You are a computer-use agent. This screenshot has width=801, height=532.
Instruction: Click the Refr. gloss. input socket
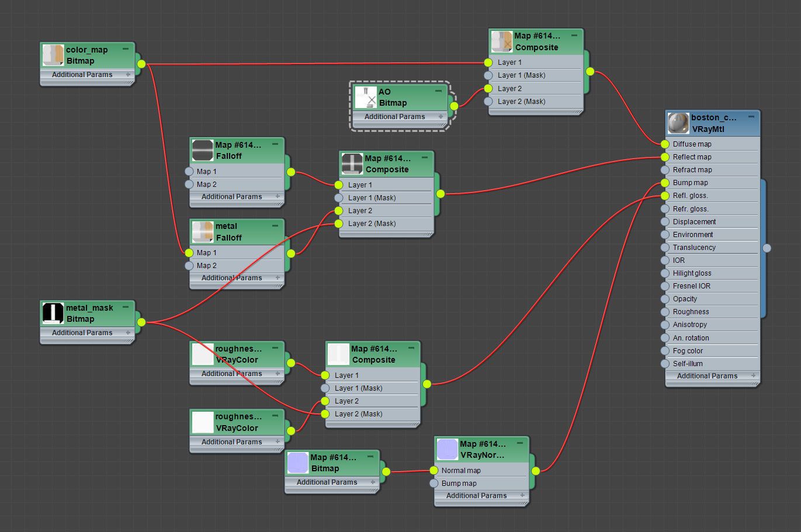[x=665, y=209]
